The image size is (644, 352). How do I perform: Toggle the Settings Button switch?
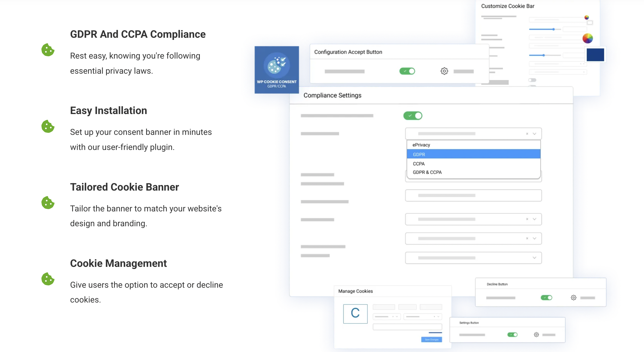(x=512, y=335)
